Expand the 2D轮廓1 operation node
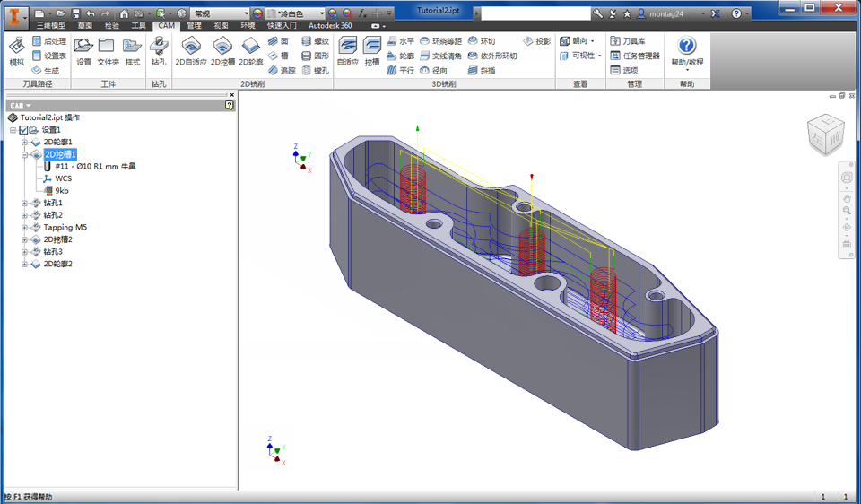 coord(24,143)
